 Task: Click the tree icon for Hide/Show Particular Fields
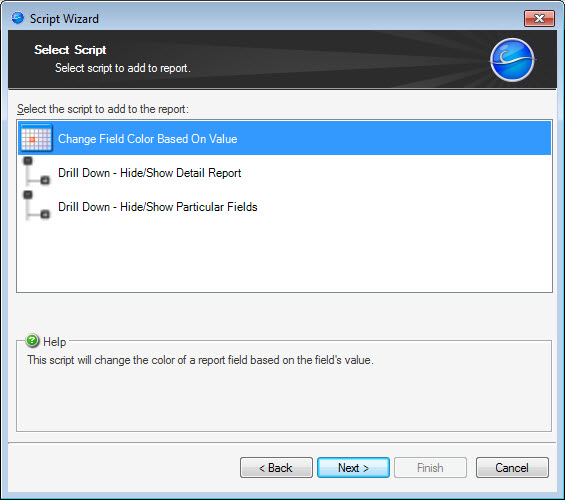36,205
